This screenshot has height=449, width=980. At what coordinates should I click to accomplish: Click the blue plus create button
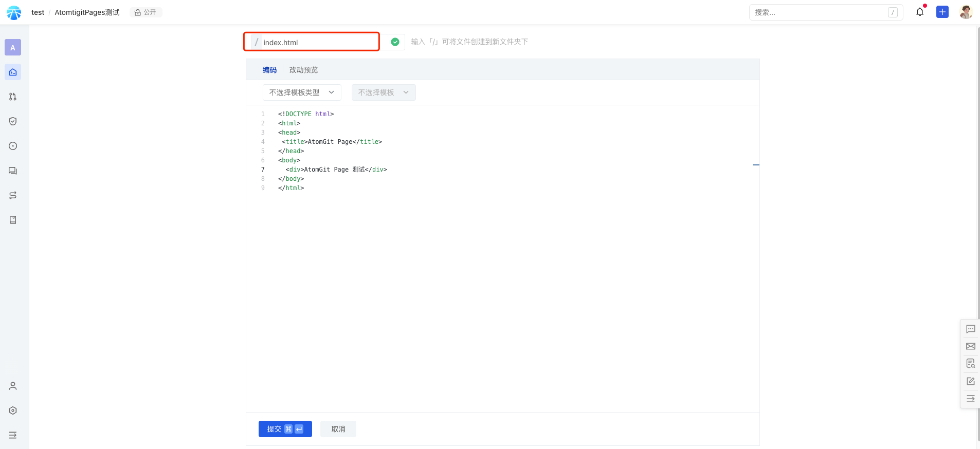(942, 12)
